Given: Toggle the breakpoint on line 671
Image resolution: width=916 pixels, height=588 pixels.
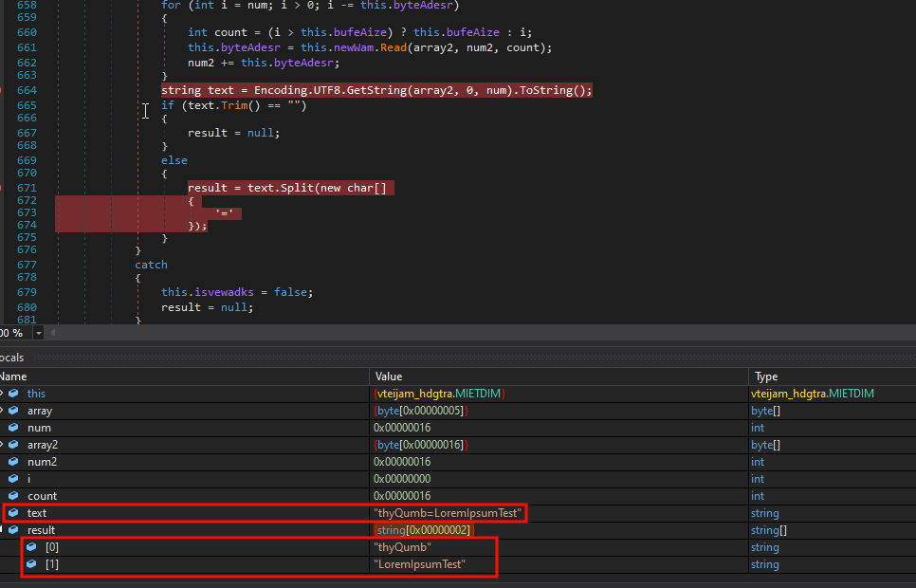Looking at the screenshot, I should tap(3, 188).
